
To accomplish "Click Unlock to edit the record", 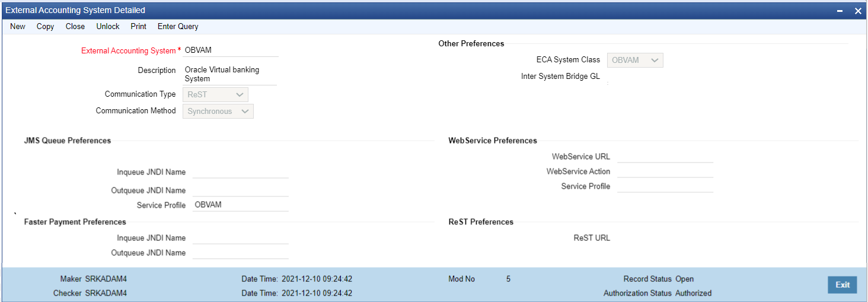I will click(x=108, y=26).
